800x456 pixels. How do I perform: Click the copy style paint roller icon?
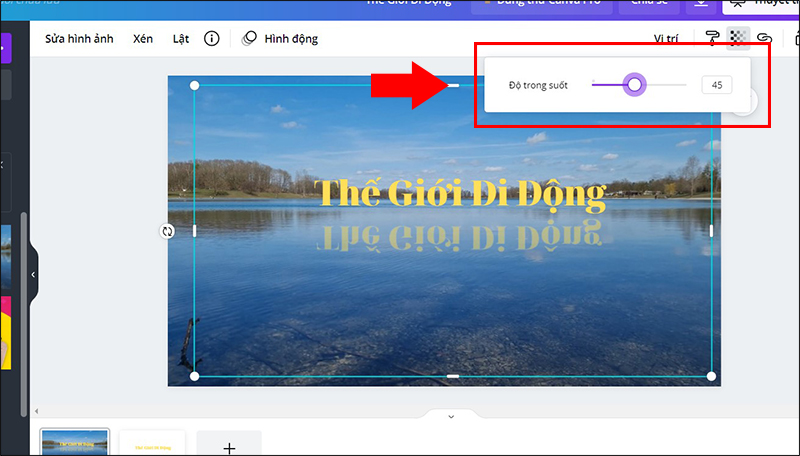(x=712, y=38)
